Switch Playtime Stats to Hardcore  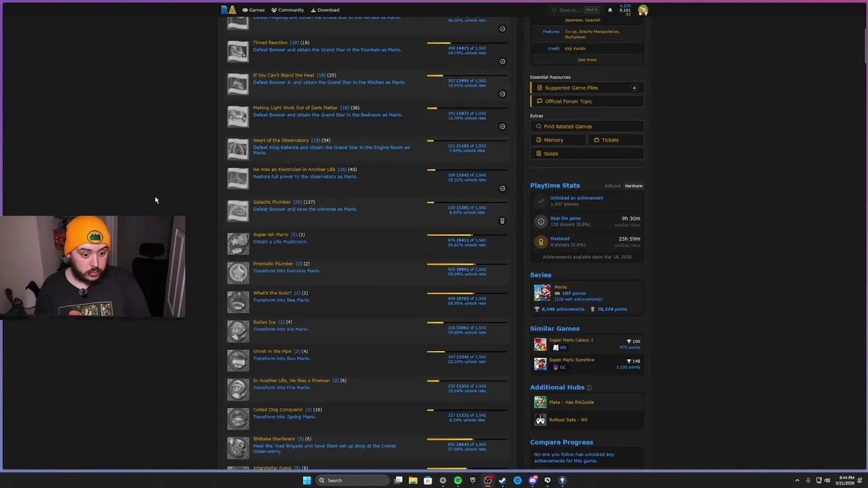click(633, 186)
